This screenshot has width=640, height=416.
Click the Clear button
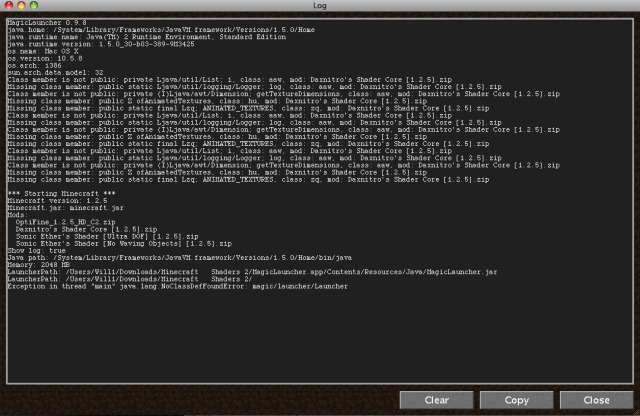pyautogui.click(x=436, y=400)
